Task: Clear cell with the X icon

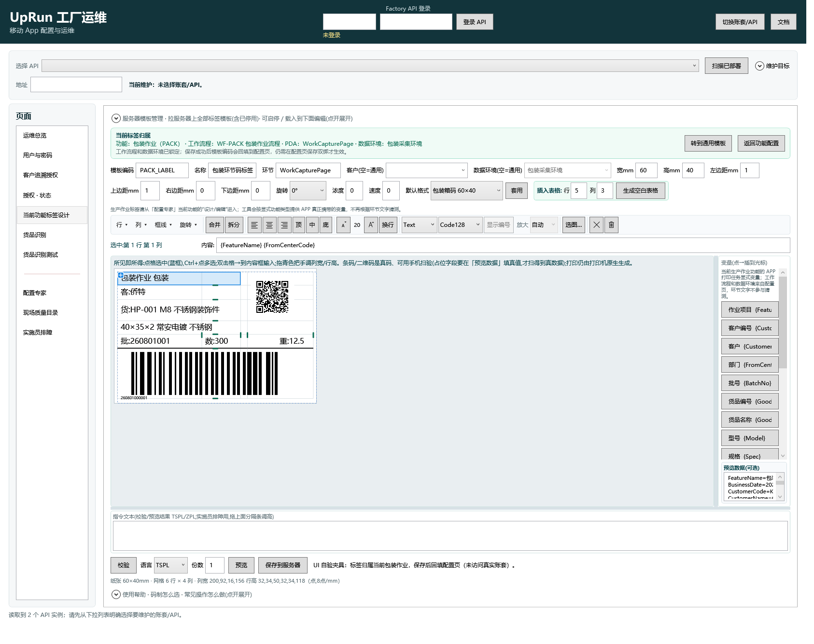Action: tap(597, 225)
